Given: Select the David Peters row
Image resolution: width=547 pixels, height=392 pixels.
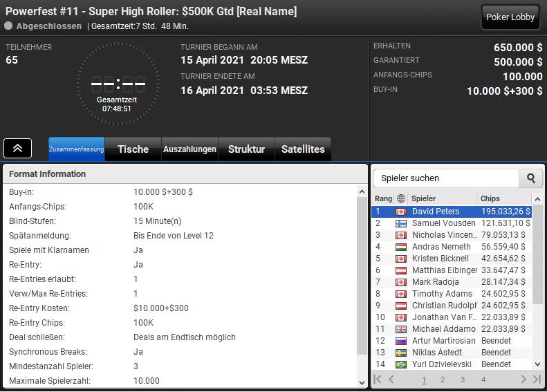Looking at the screenshot, I should [x=452, y=212].
